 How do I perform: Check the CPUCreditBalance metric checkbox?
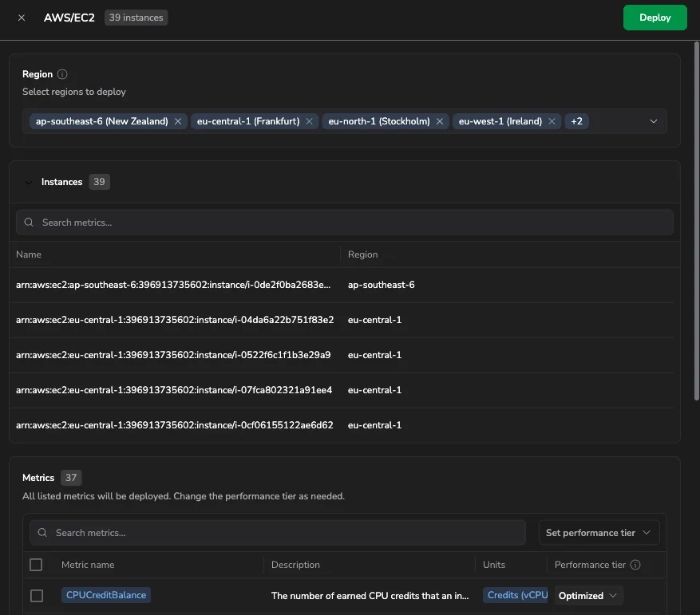click(37, 596)
